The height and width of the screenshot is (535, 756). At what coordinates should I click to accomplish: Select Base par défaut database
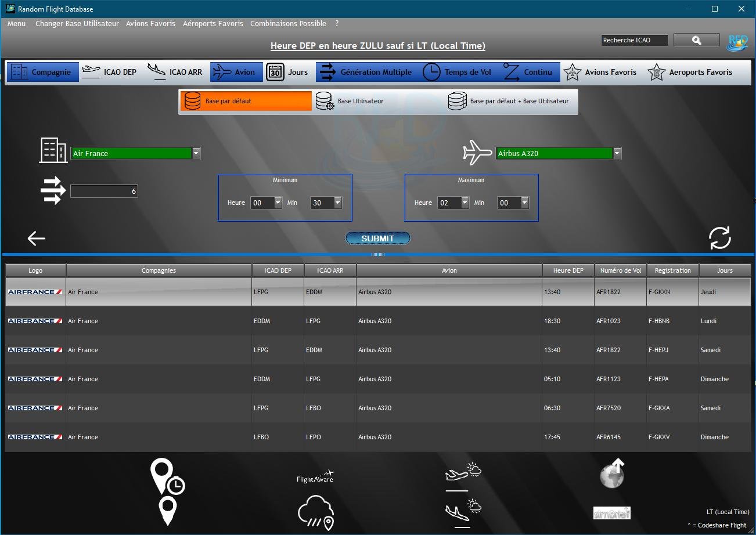246,101
